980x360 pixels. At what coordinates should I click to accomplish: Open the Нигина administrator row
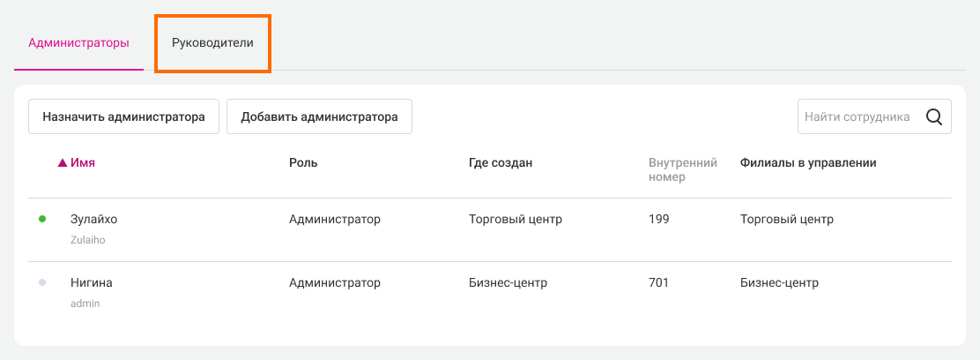(92, 283)
